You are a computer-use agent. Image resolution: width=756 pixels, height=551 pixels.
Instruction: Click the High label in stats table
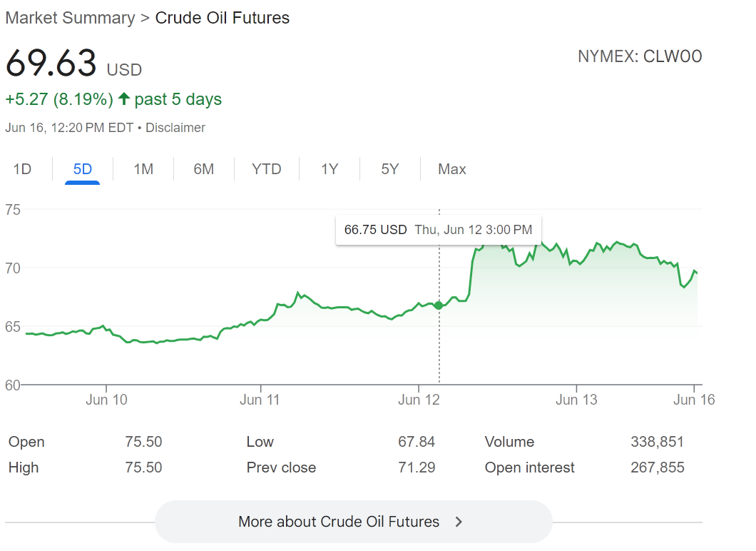(x=24, y=467)
